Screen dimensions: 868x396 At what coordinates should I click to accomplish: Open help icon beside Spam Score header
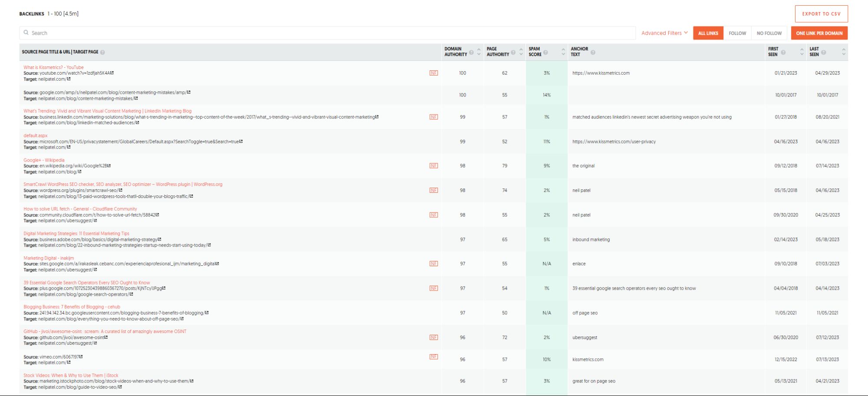546,53
